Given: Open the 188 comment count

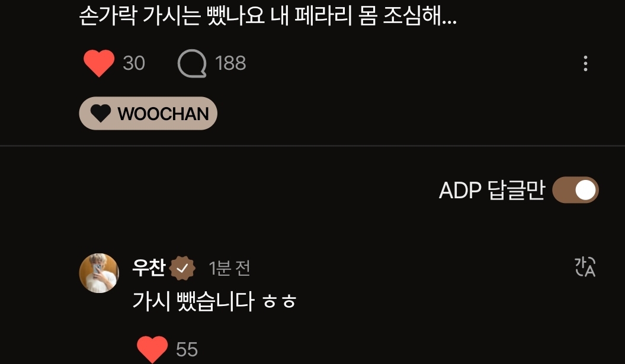Looking at the screenshot, I should click(x=230, y=63).
